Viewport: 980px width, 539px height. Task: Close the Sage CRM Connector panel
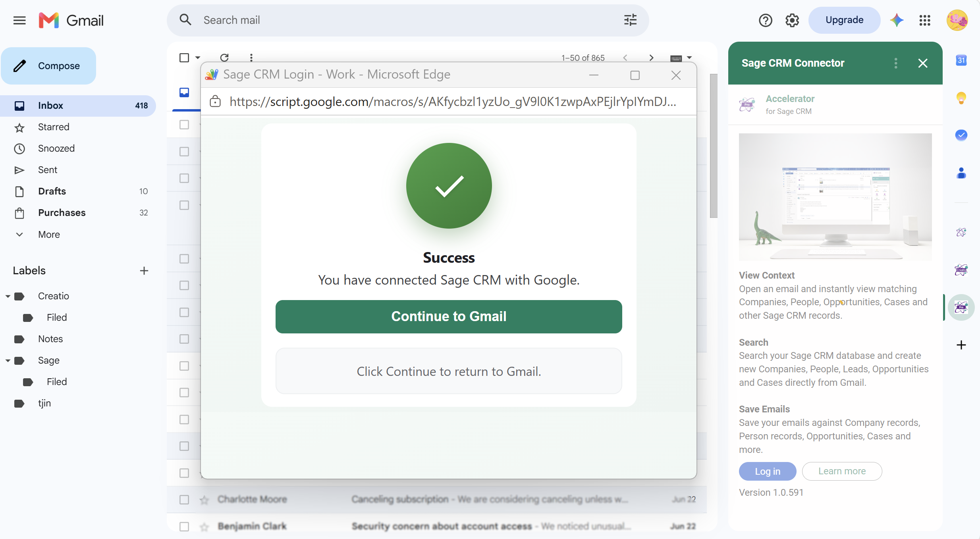point(923,63)
